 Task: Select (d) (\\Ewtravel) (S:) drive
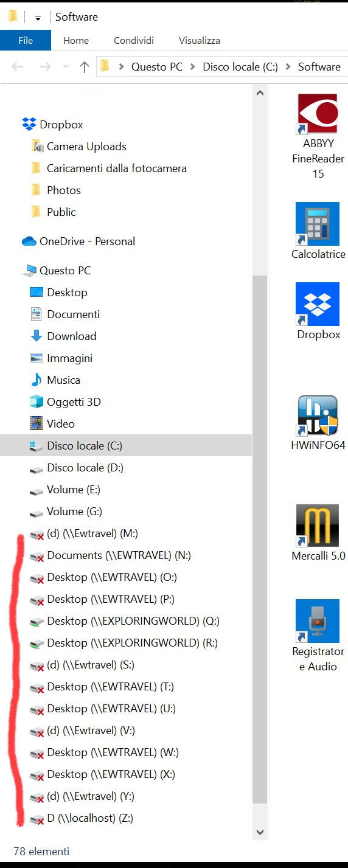click(91, 665)
